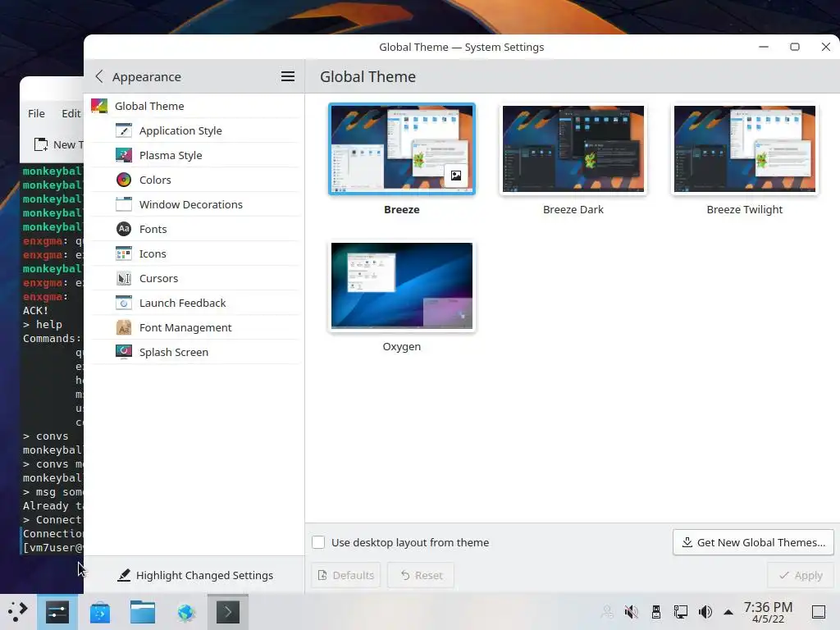This screenshot has width=840, height=630.
Task: Click the muted audio tray icon
Action: pyautogui.click(x=631, y=612)
